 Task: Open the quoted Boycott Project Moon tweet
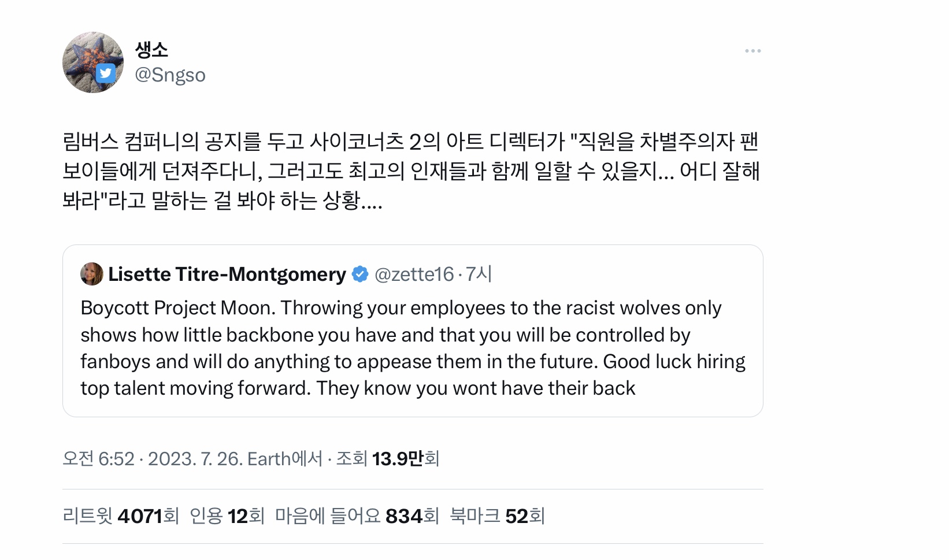coord(413,348)
